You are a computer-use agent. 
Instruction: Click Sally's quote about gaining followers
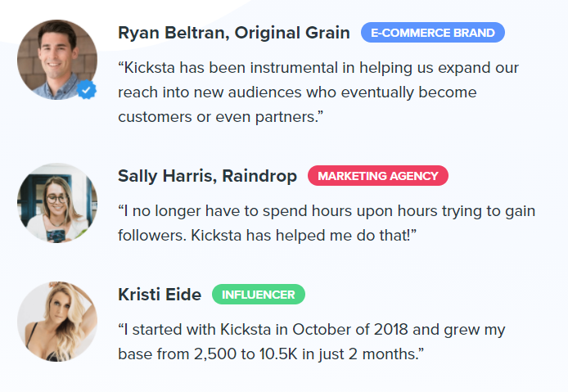coord(327,223)
